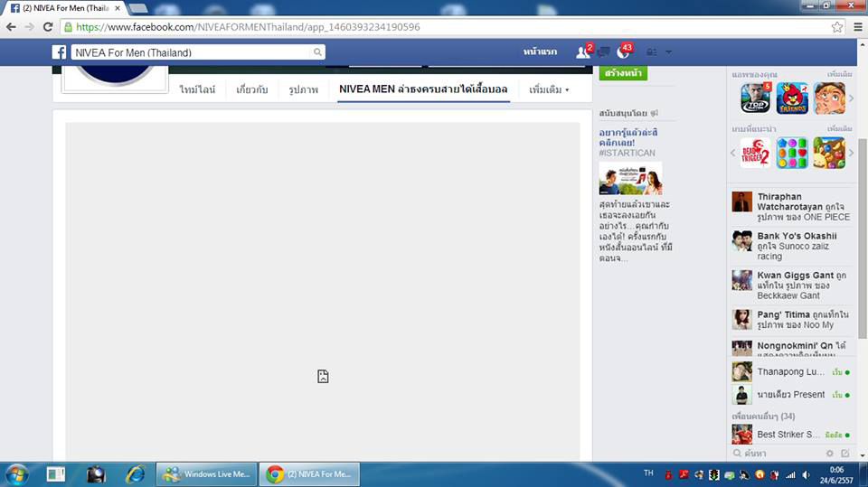
Task: Go to หน้าแรก (Home) link
Action: pyautogui.click(x=540, y=52)
